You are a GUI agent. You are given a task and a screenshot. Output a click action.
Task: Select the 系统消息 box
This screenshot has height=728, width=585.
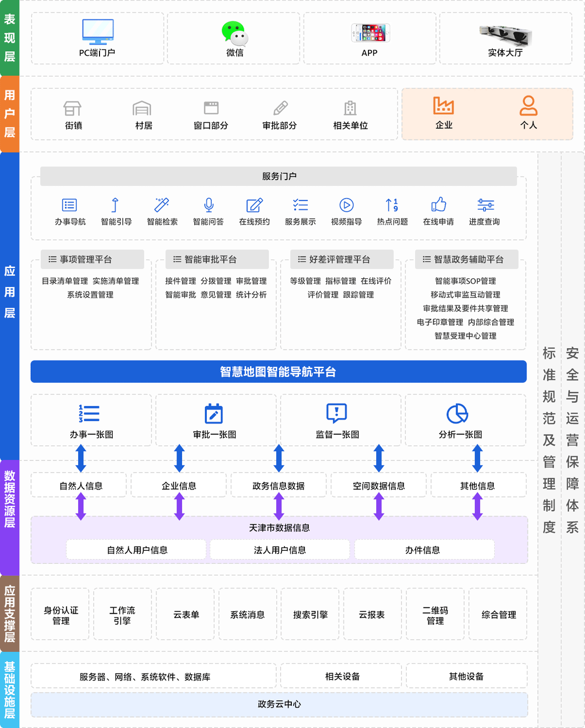[247, 614]
